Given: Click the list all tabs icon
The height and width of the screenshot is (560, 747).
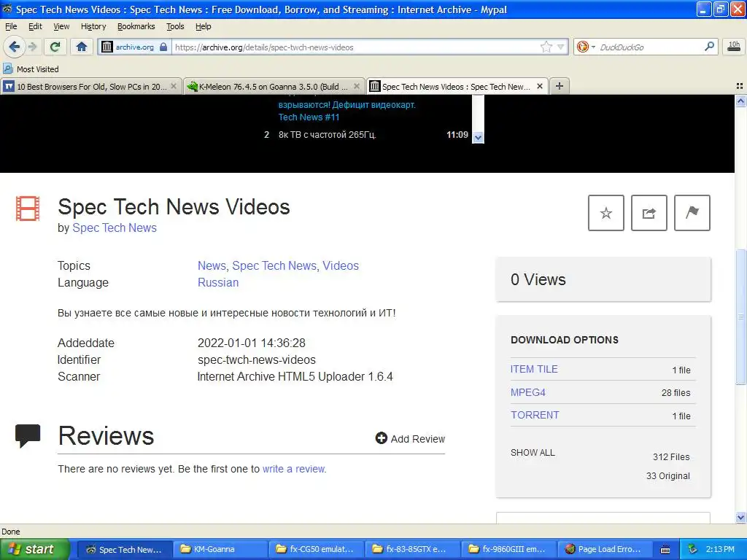Looking at the screenshot, I should [x=740, y=86].
